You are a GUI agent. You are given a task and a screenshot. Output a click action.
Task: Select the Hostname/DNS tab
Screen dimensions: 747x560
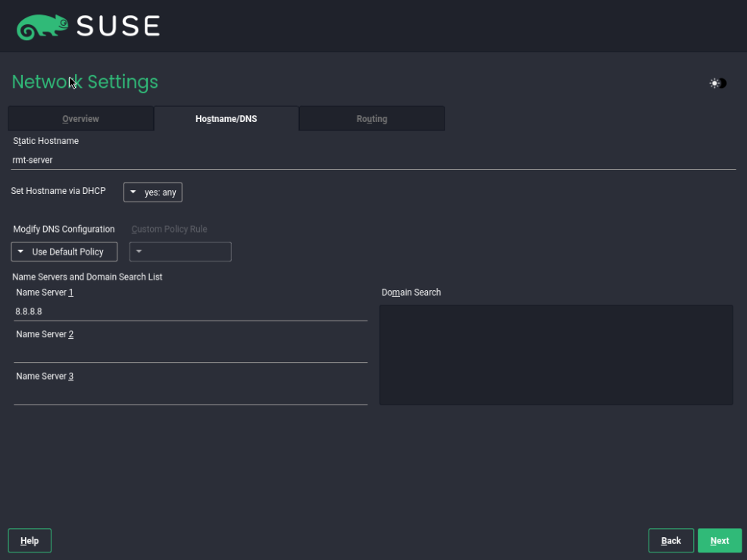click(x=227, y=119)
